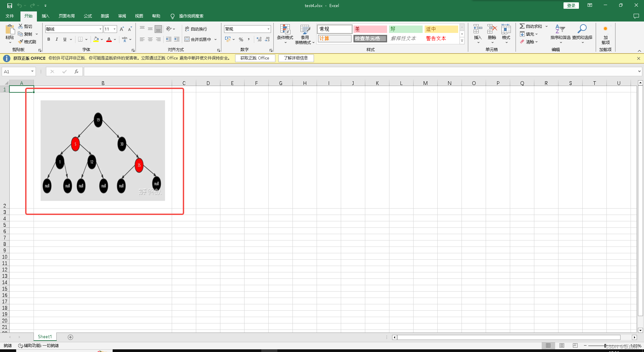Increase font size with larger A icon

(122, 29)
